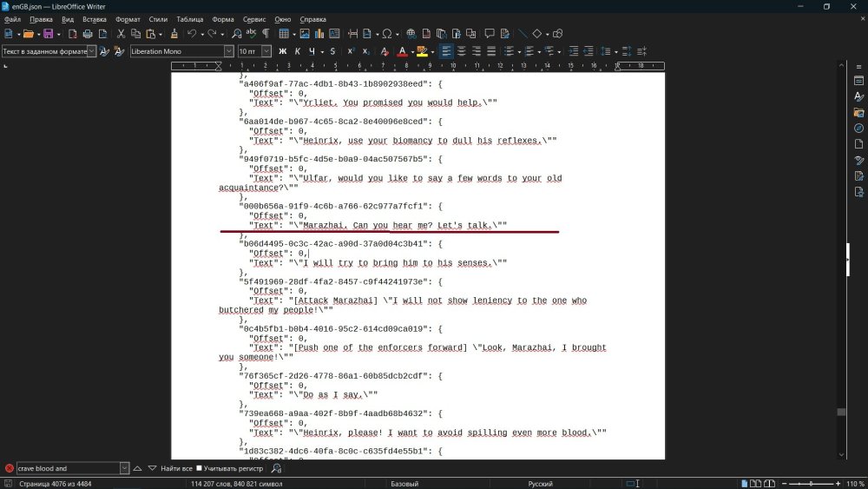
Task: Open the Navigator compass icon in sidebar
Action: coord(858,129)
